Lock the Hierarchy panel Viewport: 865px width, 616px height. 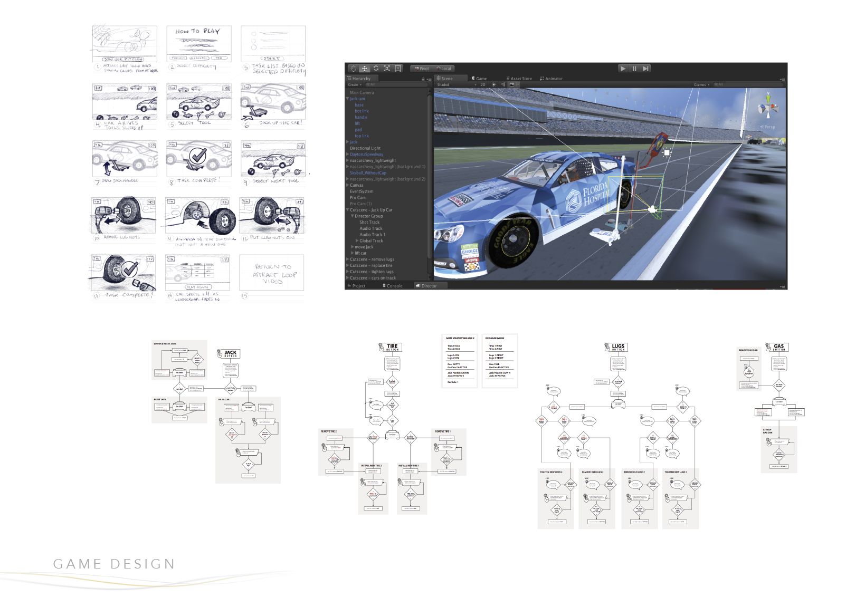423,79
